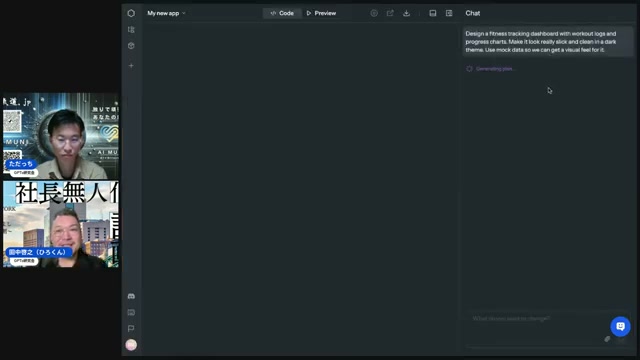Switch to the Code tab
This screenshot has width=640, height=360.
[282, 13]
